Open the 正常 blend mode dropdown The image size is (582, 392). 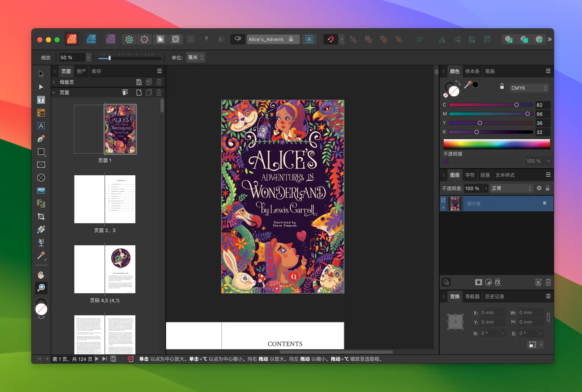tap(510, 188)
